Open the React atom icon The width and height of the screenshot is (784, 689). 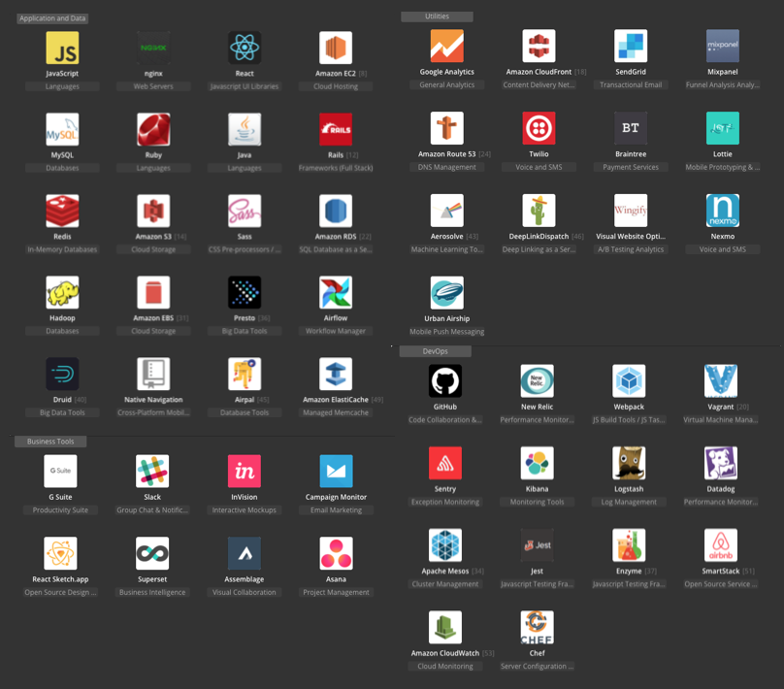point(245,48)
